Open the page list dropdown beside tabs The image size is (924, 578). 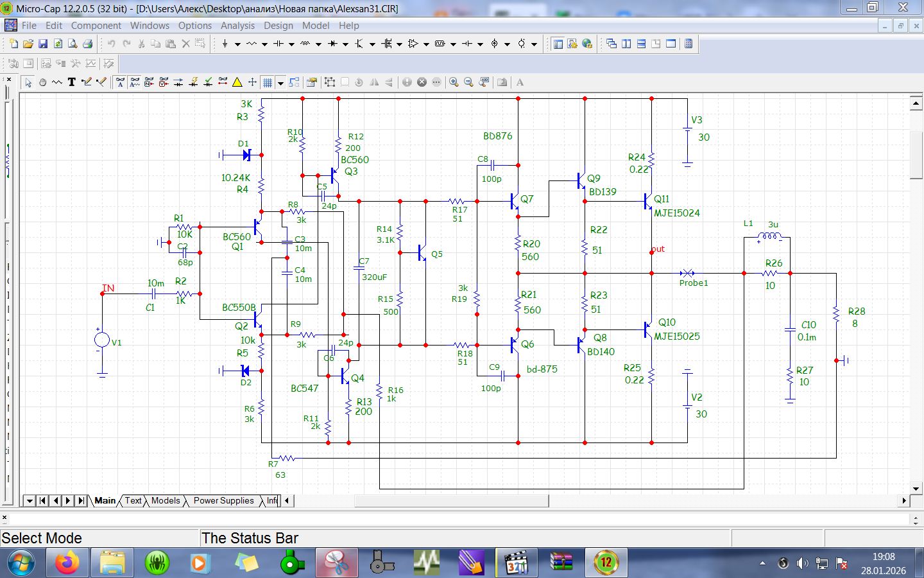pyautogui.click(x=29, y=501)
